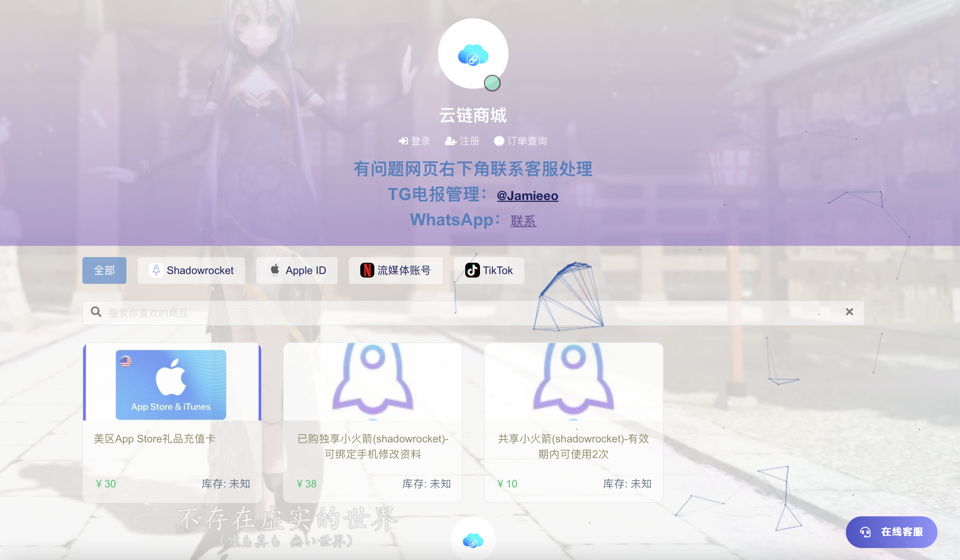This screenshot has height=560, width=960.
Task: Click the search magnifier icon
Action: [96, 311]
